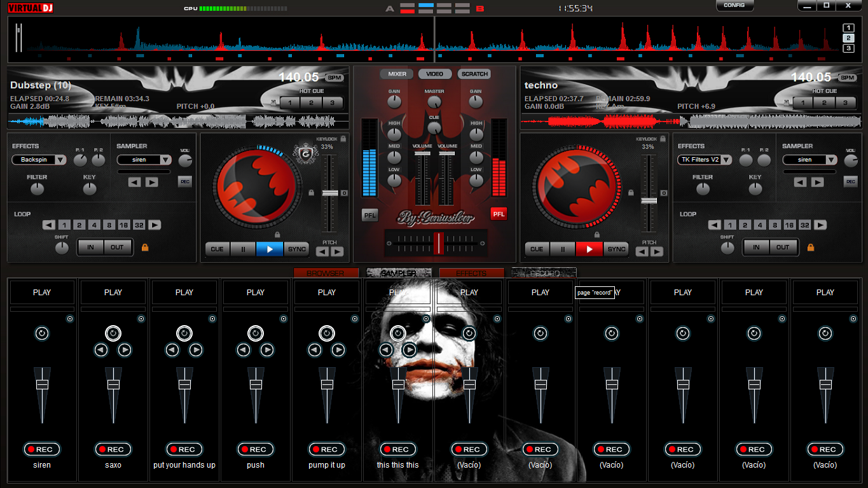Open the BROWSER page tab

(326, 273)
